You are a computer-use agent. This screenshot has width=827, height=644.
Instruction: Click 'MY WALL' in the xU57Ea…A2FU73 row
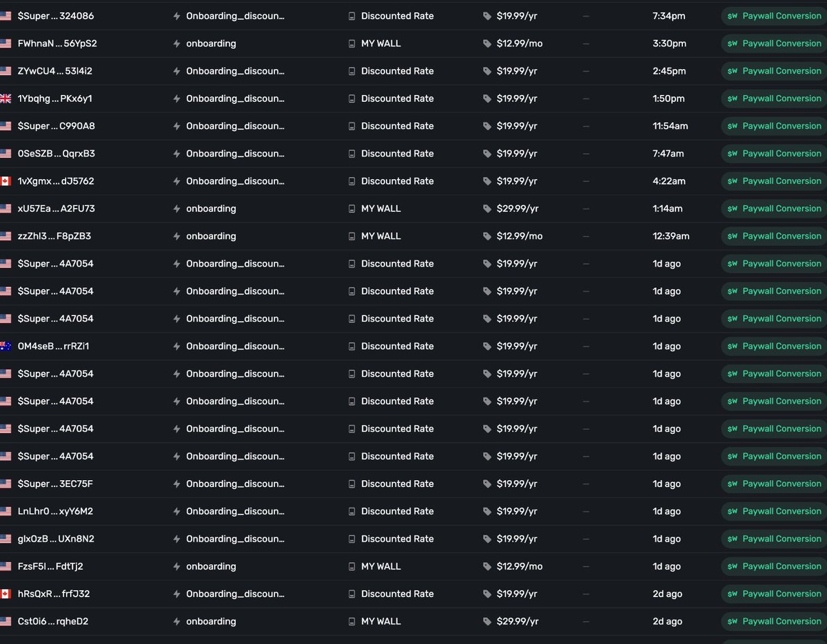[381, 209]
